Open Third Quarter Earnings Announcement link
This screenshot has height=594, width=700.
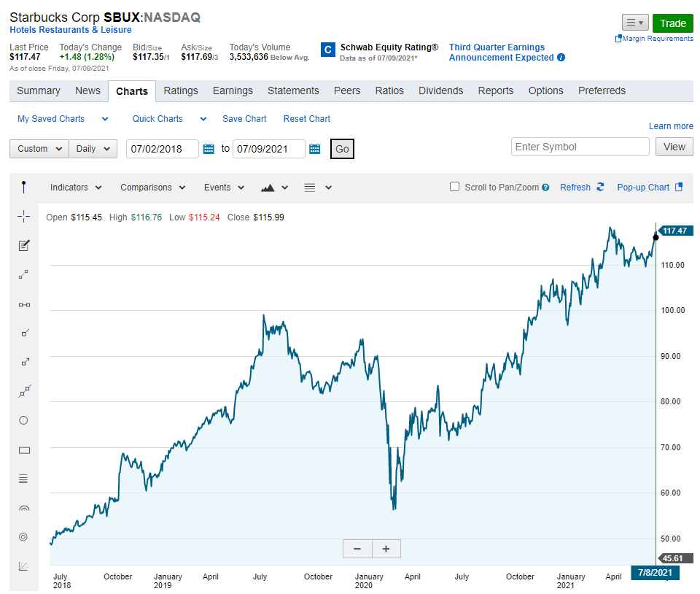[x=502, y=53]
